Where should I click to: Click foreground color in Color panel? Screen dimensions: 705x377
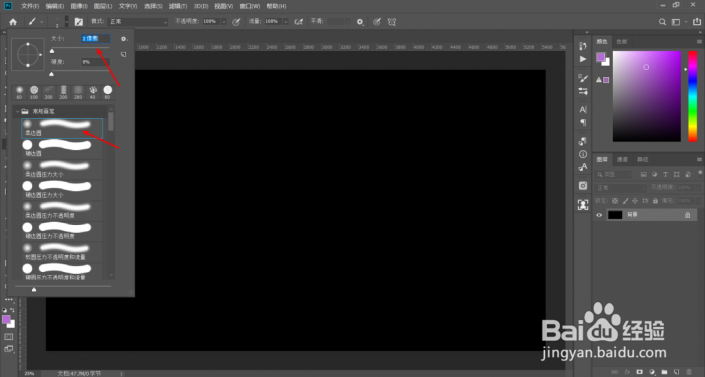(601, 57)
